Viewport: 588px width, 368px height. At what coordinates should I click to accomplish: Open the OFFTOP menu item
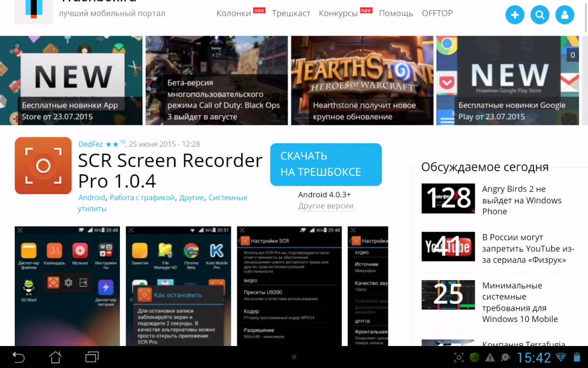point(437,13)
